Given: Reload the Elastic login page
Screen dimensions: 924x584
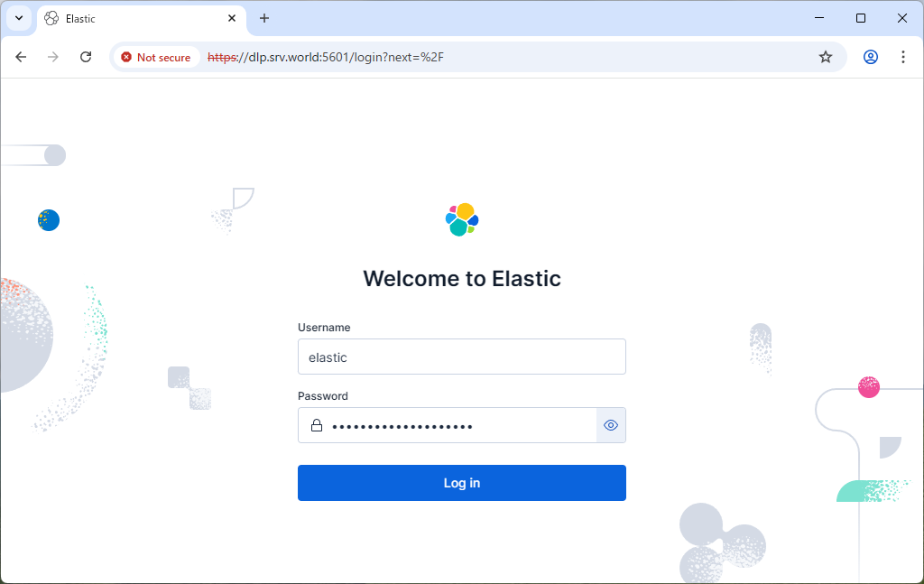Looking at the screenshot, I should click(86, 57).
